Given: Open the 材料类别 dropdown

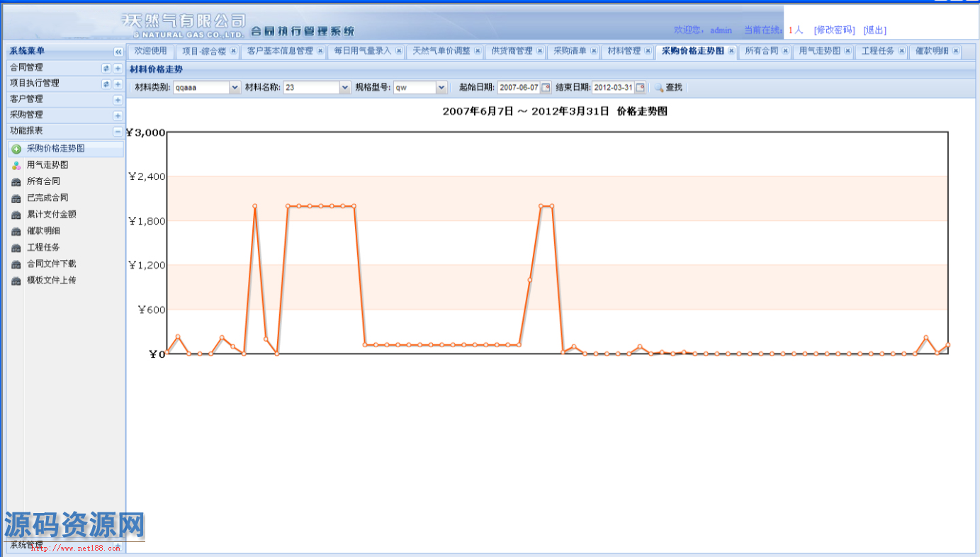Looking at the screenshot, I should [235, 87].
